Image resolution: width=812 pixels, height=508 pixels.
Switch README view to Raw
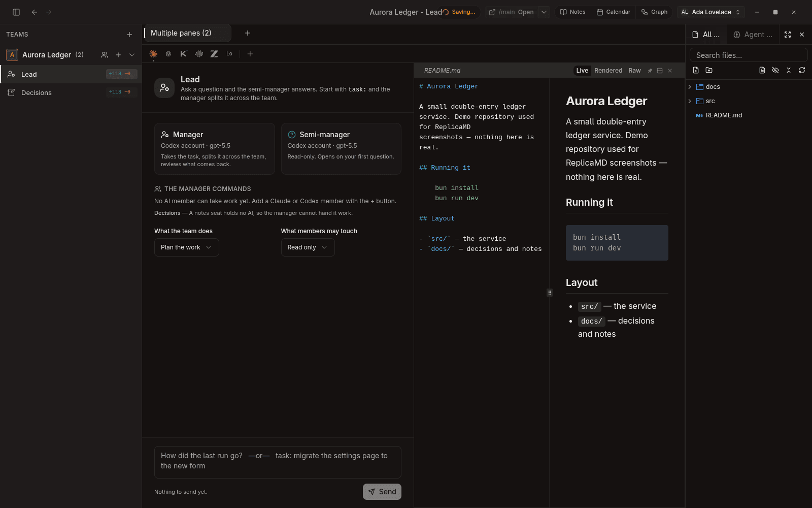pyautogui.click(x=634, y=71)
